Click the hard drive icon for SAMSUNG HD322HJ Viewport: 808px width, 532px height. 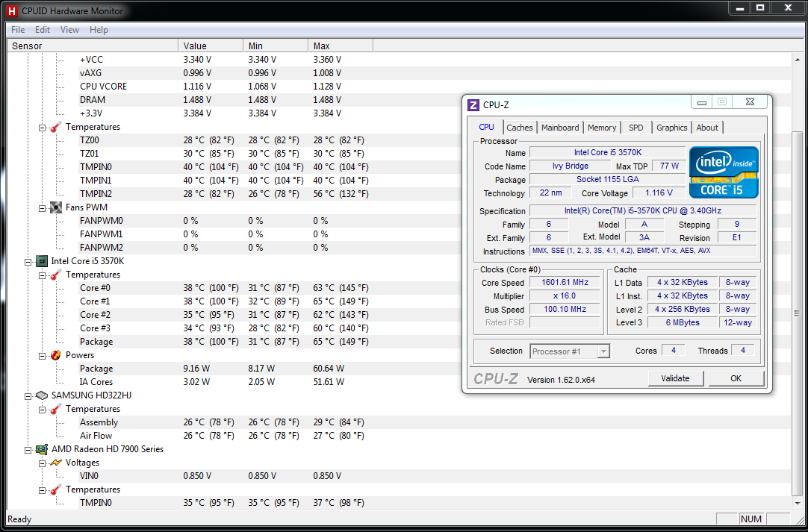(x=42, y=395)
